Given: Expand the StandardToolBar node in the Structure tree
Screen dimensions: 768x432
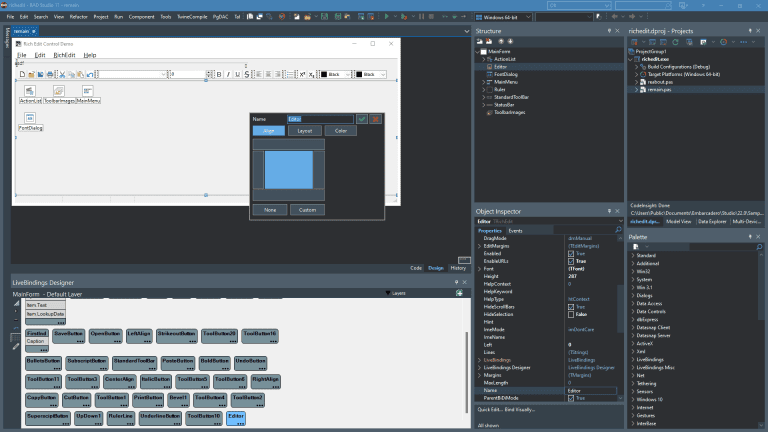Looking at the screenshot, I should (483, 97).
